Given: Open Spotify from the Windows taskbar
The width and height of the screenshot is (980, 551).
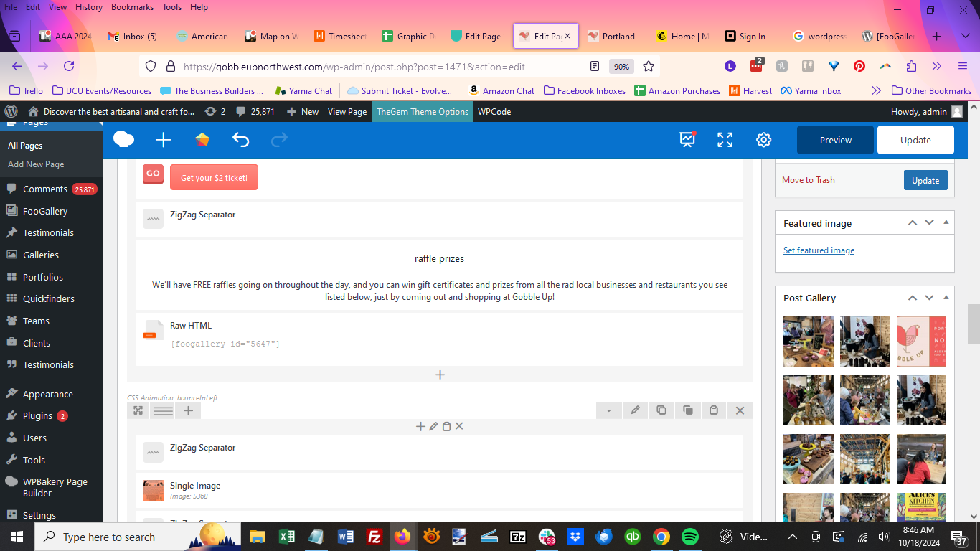Looking at the screenshot, I should pyautogui.click(x=689, y=537).
